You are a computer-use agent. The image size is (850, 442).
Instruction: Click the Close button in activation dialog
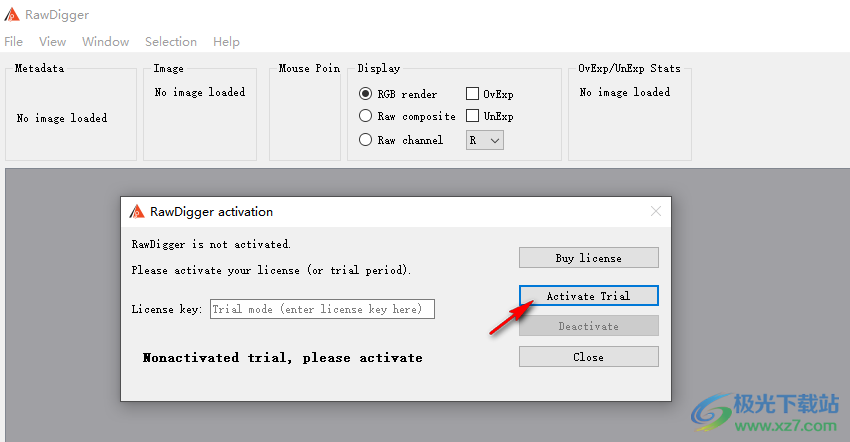click(589, 357)
